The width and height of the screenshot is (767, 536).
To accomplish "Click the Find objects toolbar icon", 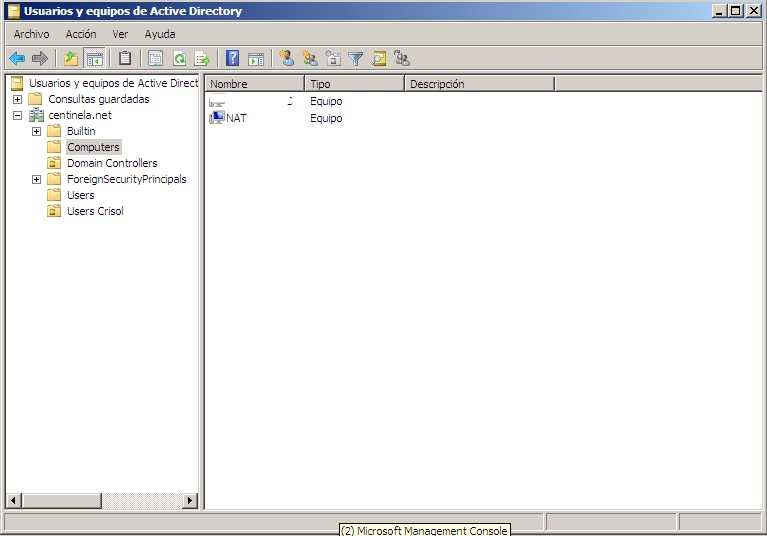I will pyautogui.click(x=379, y=59).
